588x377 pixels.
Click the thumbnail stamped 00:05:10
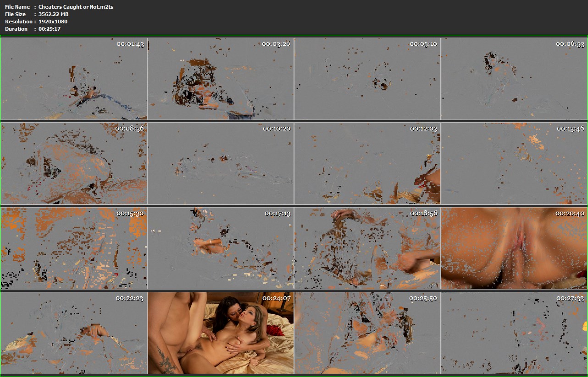click(x=367, y=79)
